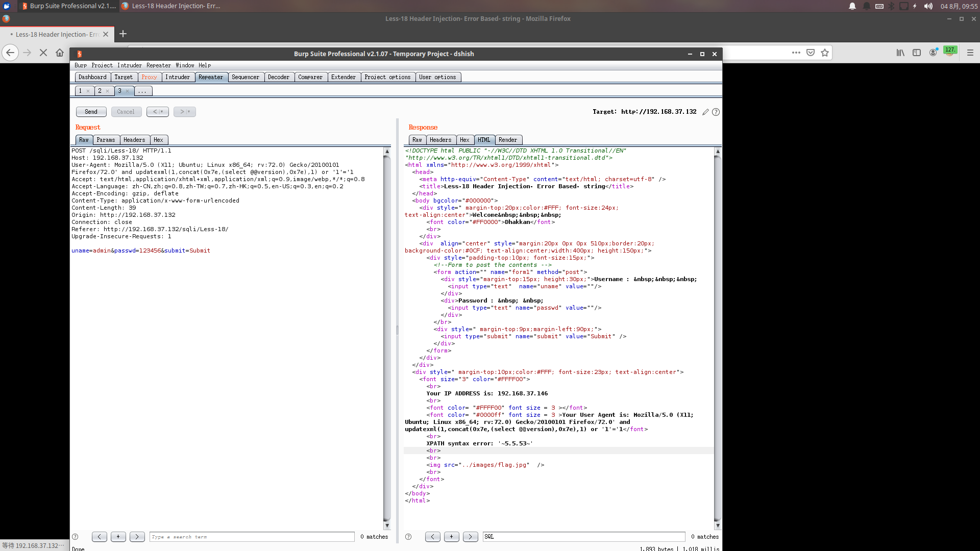Select the response Render tab
Viewport: 980px width, 551px height.
507,140
